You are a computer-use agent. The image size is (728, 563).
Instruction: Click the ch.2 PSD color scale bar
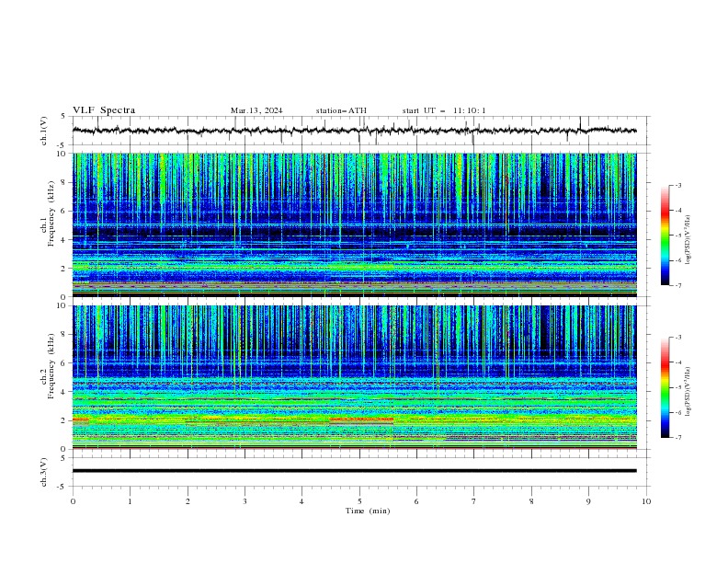click(665, 387)
